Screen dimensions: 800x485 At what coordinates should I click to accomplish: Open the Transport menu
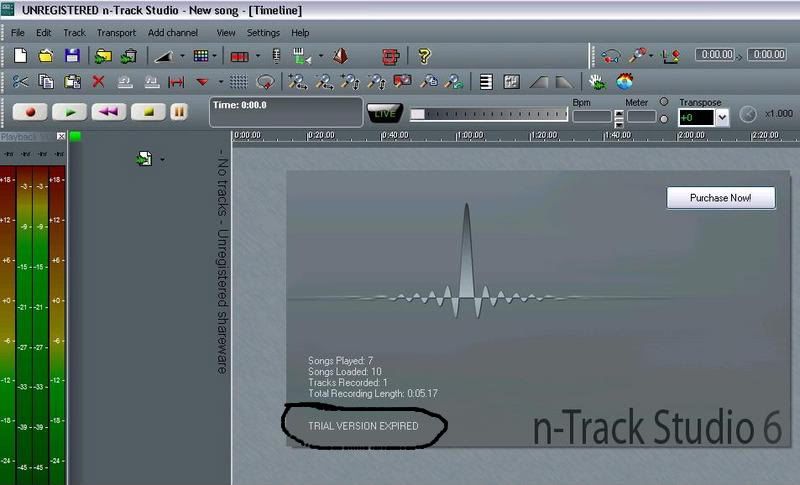click(116, 33)
